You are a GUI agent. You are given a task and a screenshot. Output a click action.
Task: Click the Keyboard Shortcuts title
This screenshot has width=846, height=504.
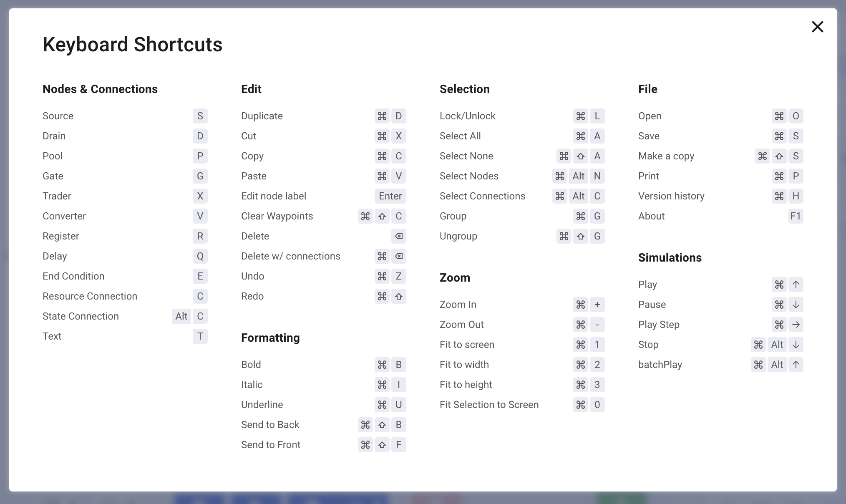[x=133, y=44]
